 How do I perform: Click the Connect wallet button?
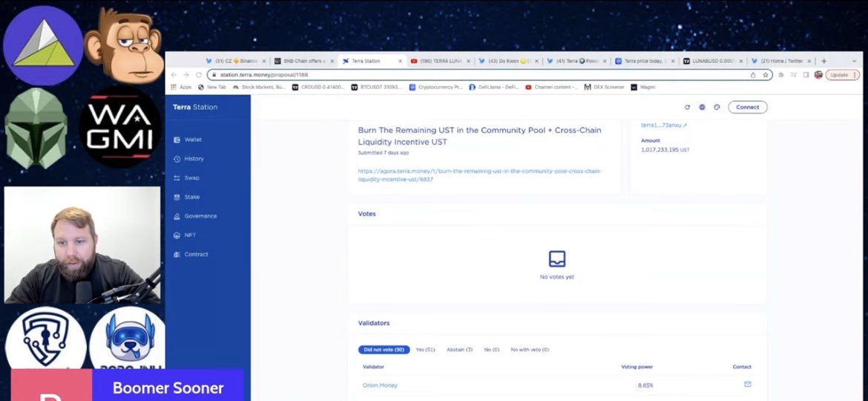click(x=747, y=108)
